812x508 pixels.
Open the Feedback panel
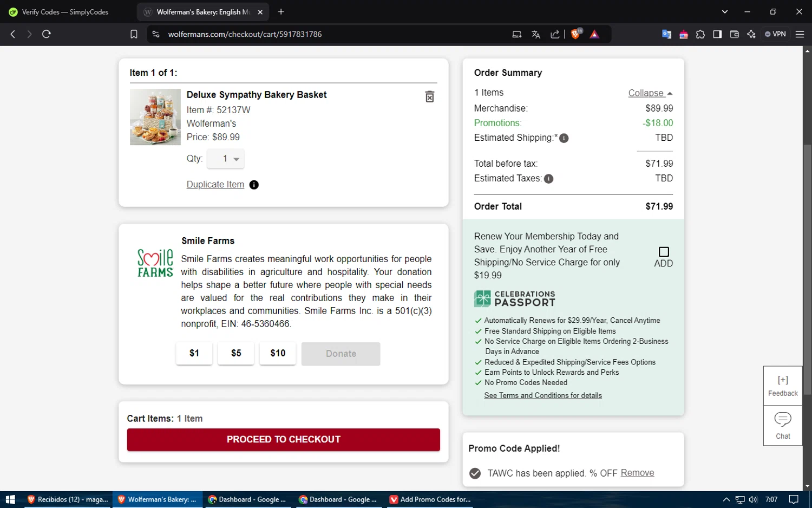[x=783, y=386]
